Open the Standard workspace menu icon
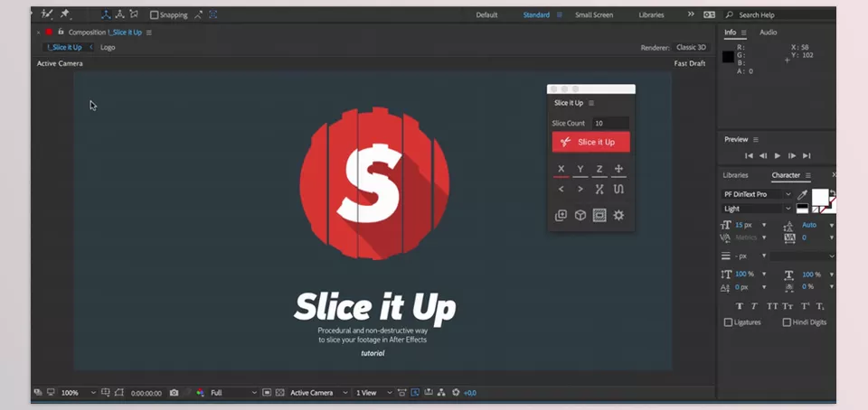This screenshot has width=868, height=410. coord(559,15)
